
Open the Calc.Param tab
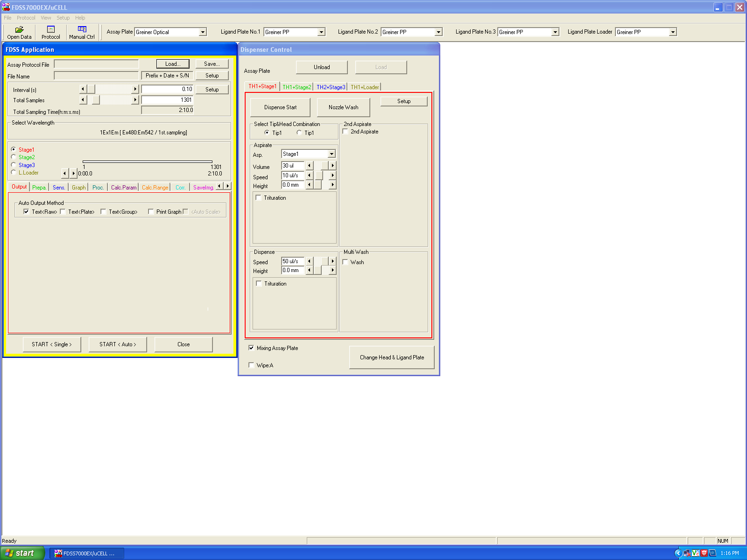click(x=124, y=188)
